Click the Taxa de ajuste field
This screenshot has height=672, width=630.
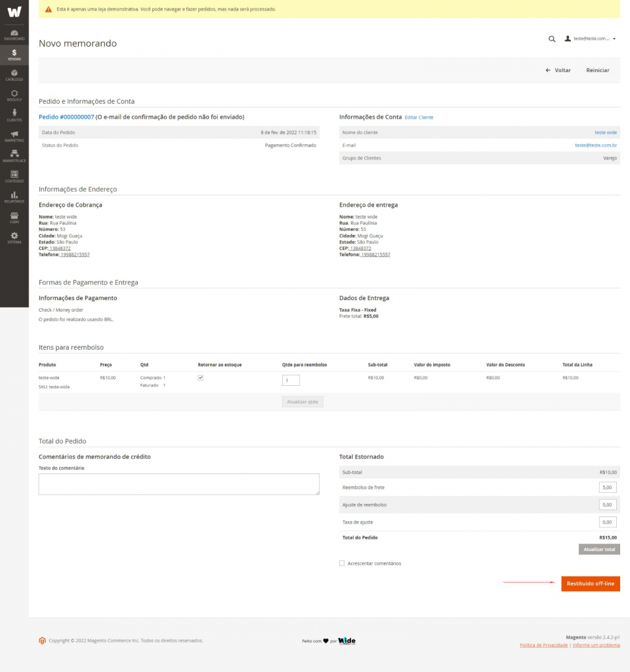pyautogui.click(x=608, y=522)
